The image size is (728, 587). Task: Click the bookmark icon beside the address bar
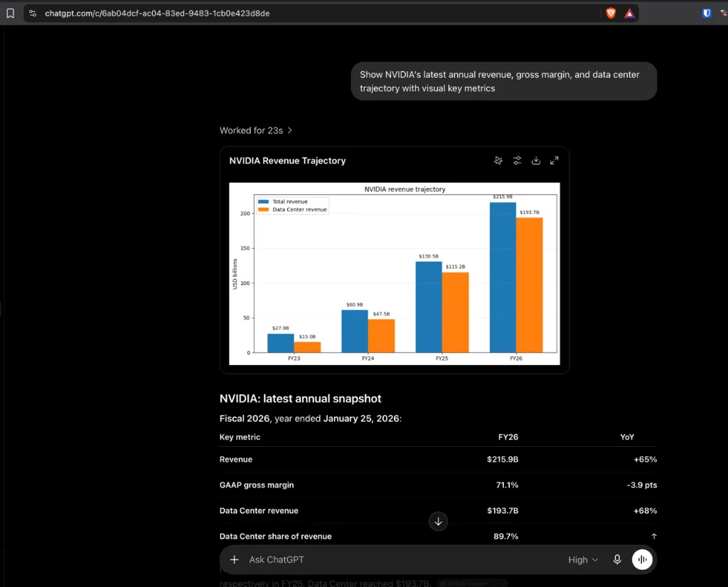tap(10, 14)
